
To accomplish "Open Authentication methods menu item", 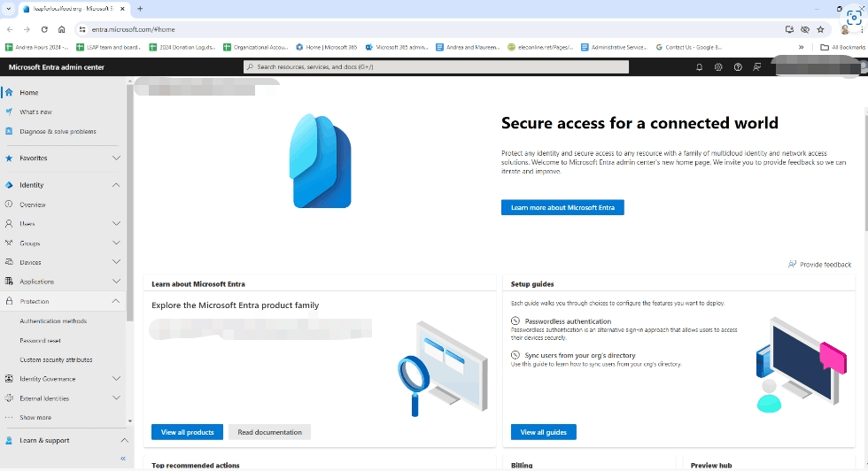I will [53, 321].
